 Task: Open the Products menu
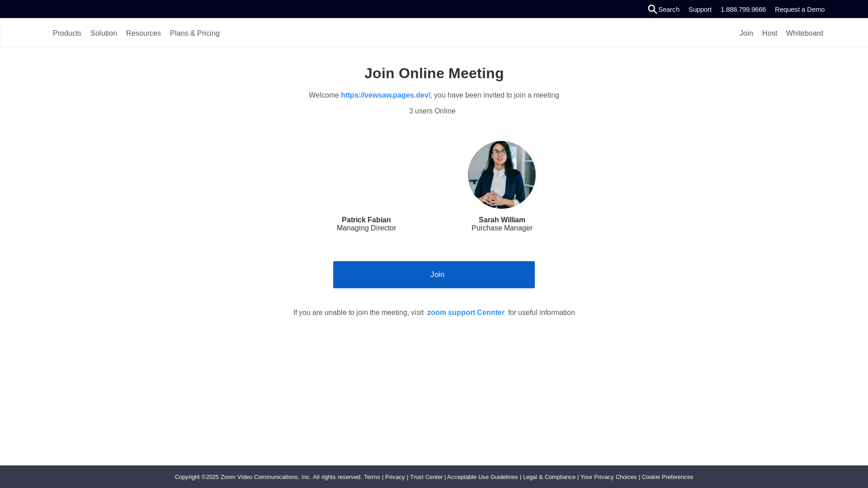point(67,33)
